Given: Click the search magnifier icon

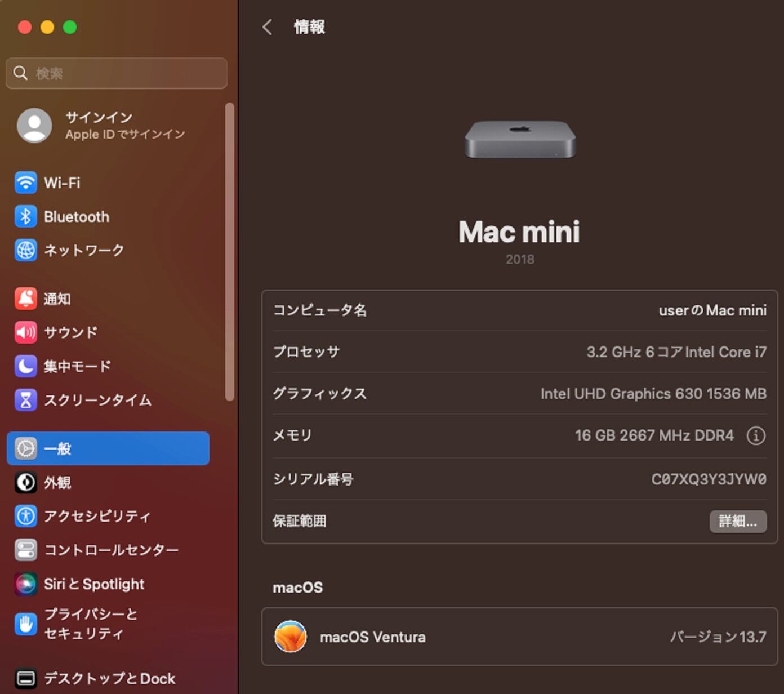Looking at the screenshot, I should point(20,73).
